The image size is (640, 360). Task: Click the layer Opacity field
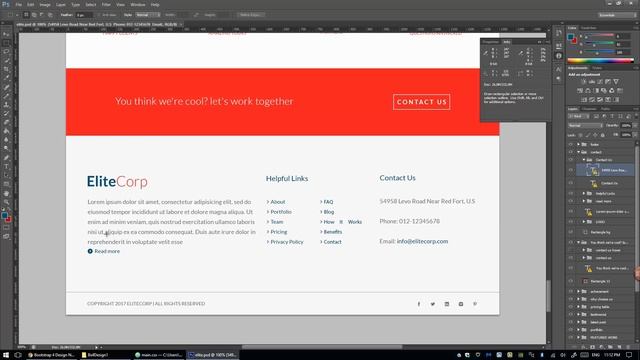click(626, 125)
